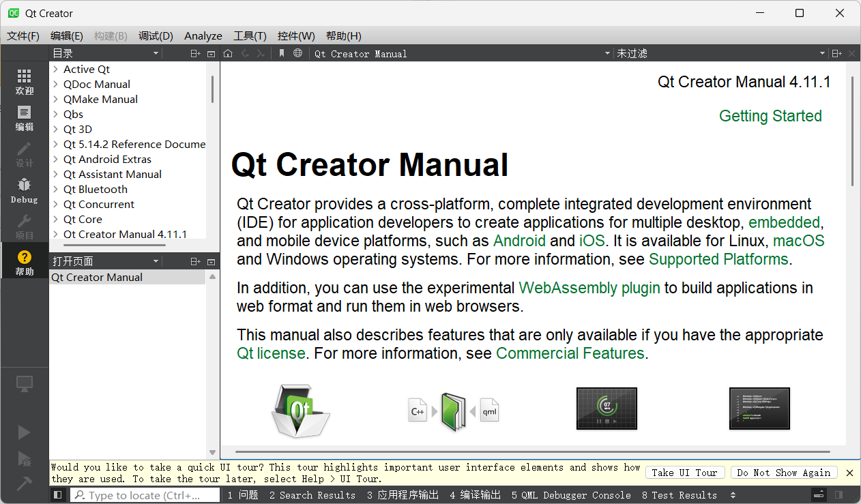Go to the help Home page icon
This screenshot has width=861, height=504.
coord(229,53)
